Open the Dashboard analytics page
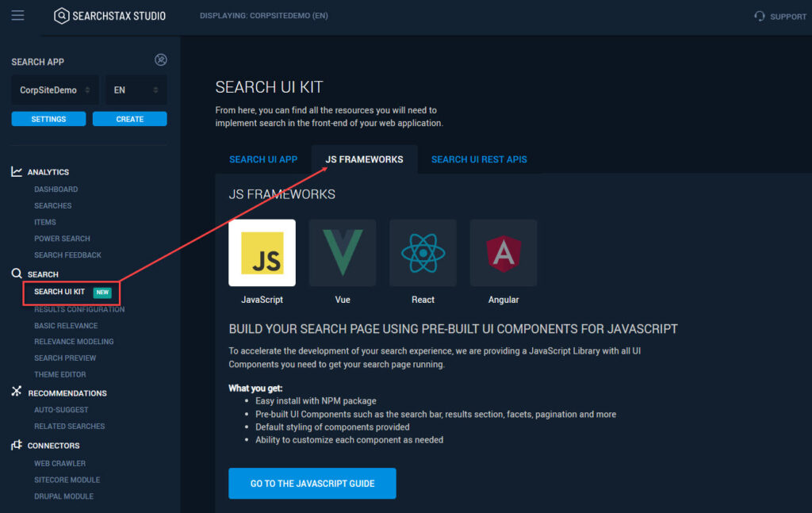Viewport: 812px width, 513px height. coord(56,190)
